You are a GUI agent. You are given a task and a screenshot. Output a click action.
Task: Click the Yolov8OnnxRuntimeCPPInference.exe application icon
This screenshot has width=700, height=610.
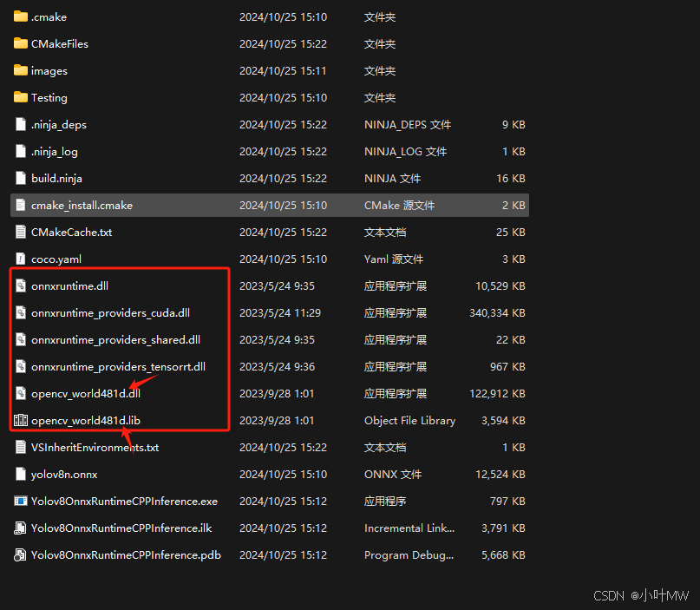tap(21, 501)
